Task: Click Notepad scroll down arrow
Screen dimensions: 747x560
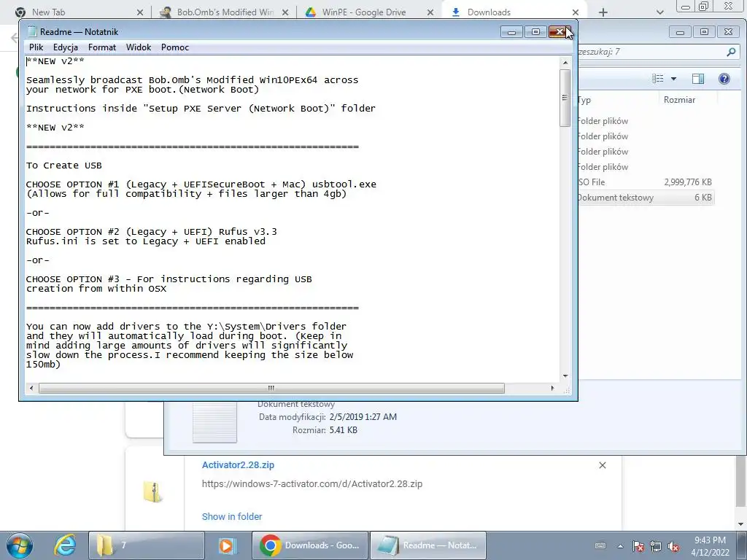Action: pyautogui.click(x=565, y=376)
